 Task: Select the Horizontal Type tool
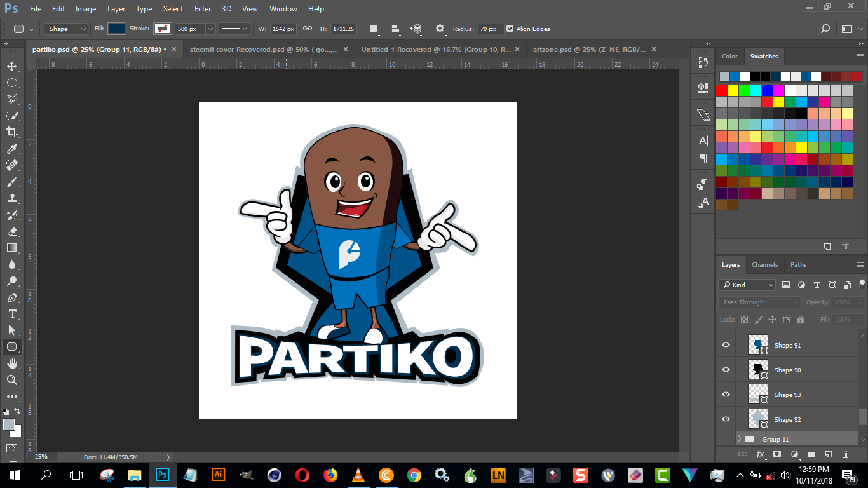click(12, 314)
